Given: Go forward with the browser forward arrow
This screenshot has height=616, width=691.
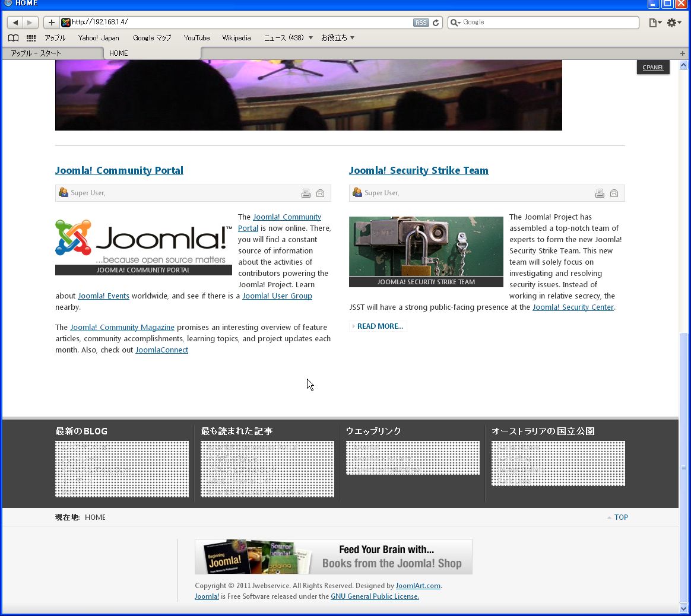Looking at the screenshot, I should tap(30, 22).
